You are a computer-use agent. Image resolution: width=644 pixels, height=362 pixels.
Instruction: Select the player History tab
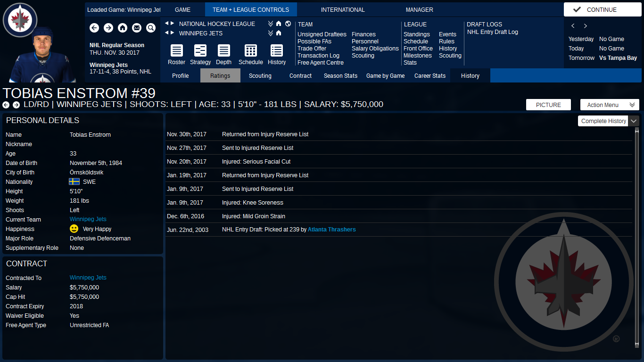(470, 75)
